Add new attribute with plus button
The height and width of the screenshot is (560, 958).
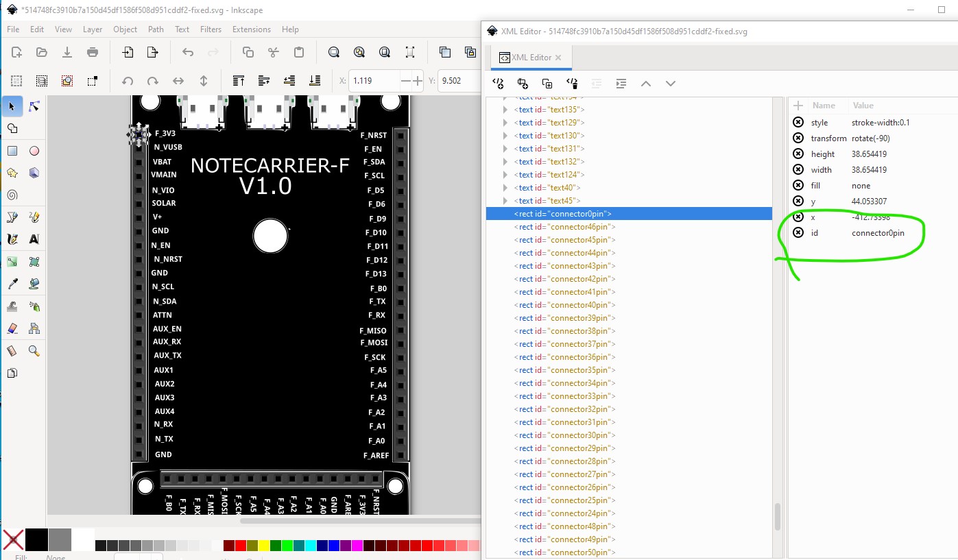point(798,106)
